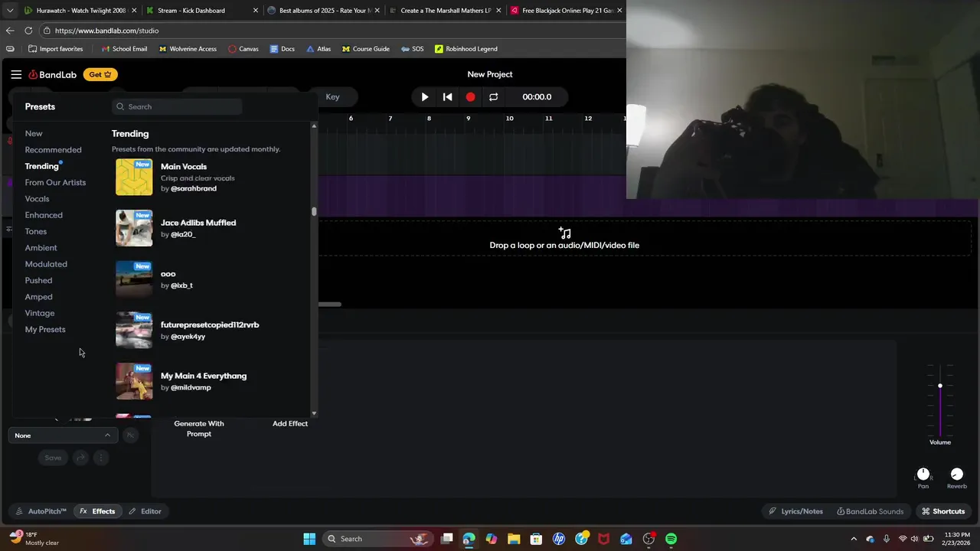Select the Vocals presets category
980x551 pixels.
[x=37, y=199]
